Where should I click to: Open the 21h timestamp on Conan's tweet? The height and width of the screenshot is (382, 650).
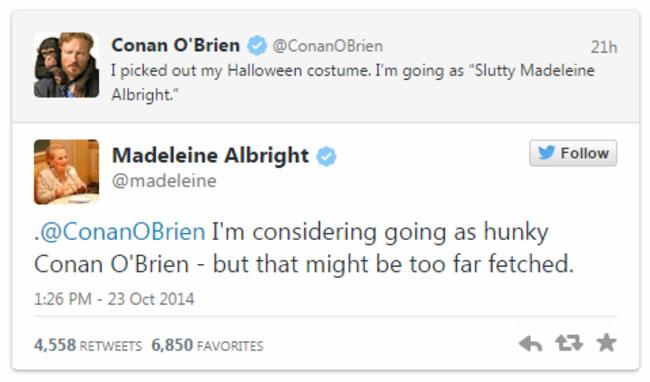click(x=604, y=47)
